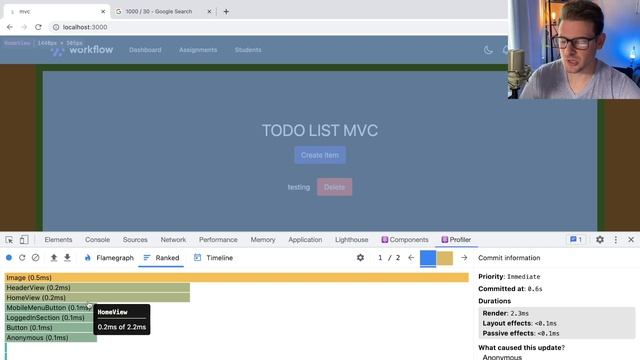Switch to the React Components tab
Image resolution: width=640 pixels, height=360 pixels.
click(405, 240)
